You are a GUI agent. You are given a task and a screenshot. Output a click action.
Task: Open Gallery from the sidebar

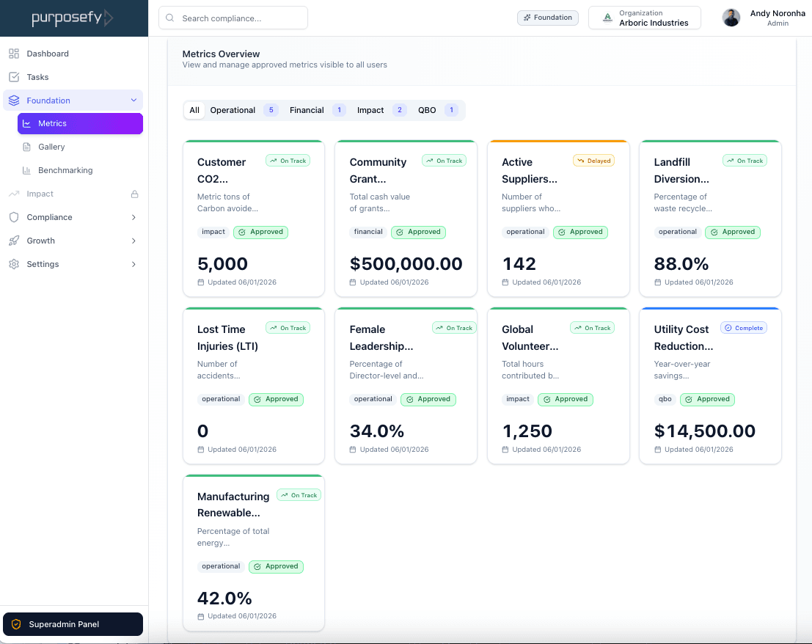point(26,147)
